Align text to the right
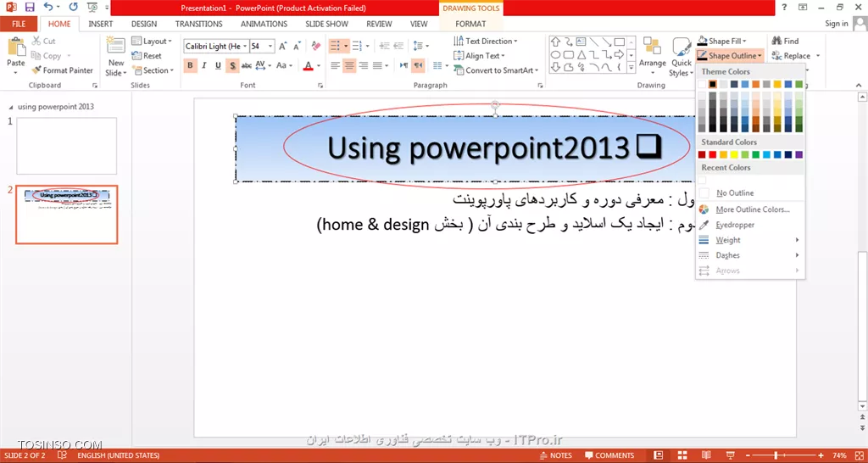Image resolution: width=868 pixels, height=463 pixels. pyautogui.click(x=363, y=65)
